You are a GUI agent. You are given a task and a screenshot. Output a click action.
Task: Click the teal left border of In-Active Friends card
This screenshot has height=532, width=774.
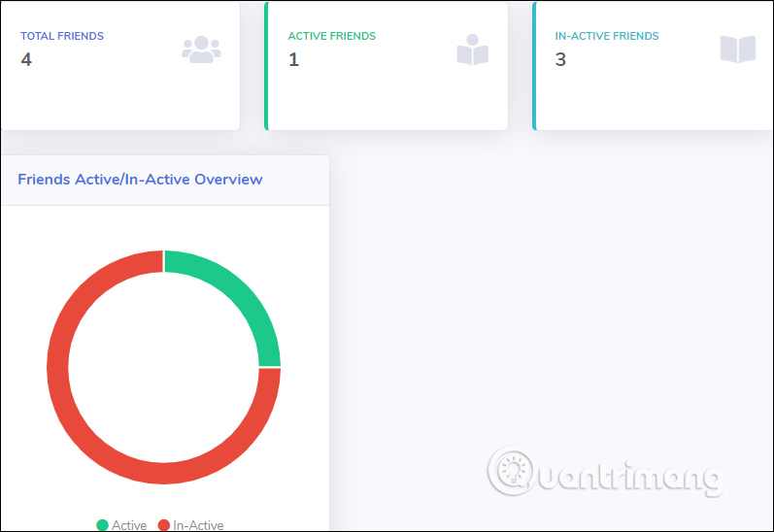(534, 65)
